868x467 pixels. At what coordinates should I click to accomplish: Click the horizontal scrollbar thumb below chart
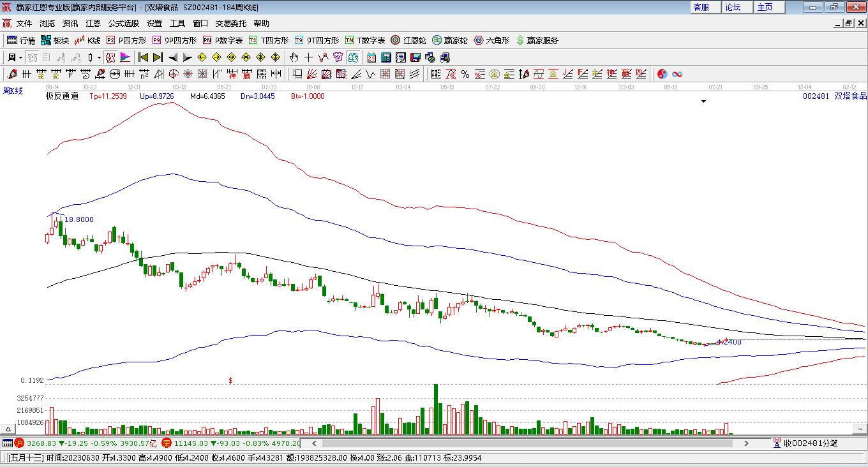coord(523,443)
